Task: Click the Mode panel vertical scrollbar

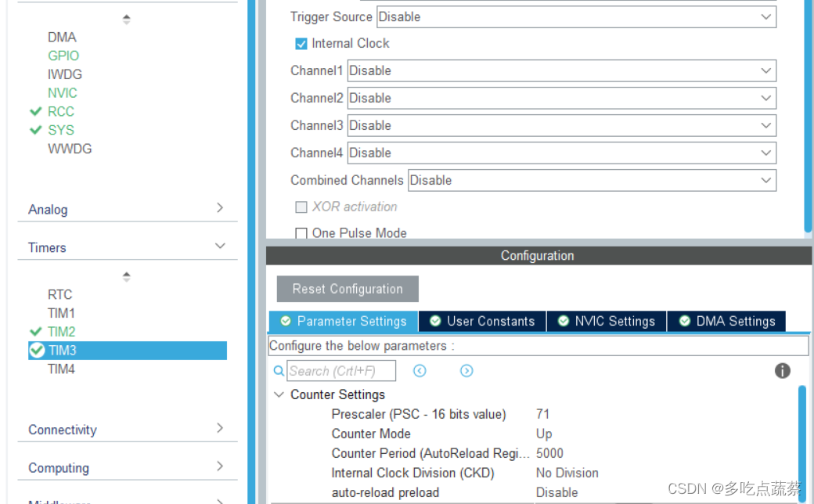Action: [x=808, y=114]
